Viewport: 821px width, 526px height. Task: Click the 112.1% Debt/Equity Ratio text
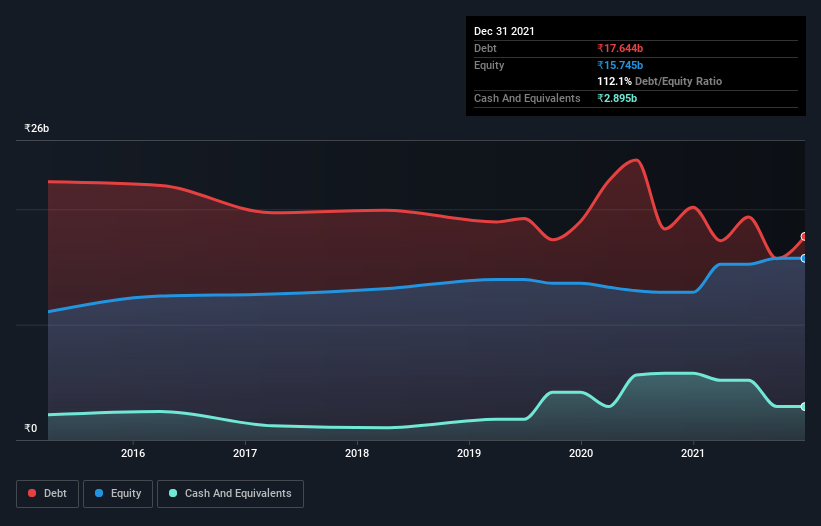660,82
